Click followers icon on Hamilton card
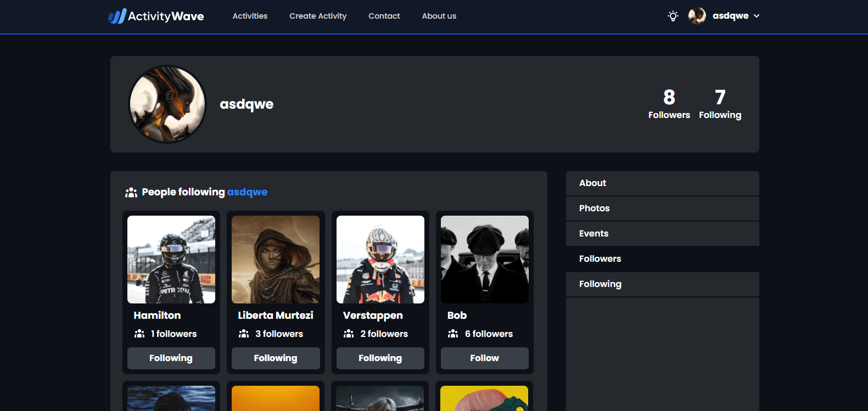Viewport: 868px width, 411px height. click(139, 334)
